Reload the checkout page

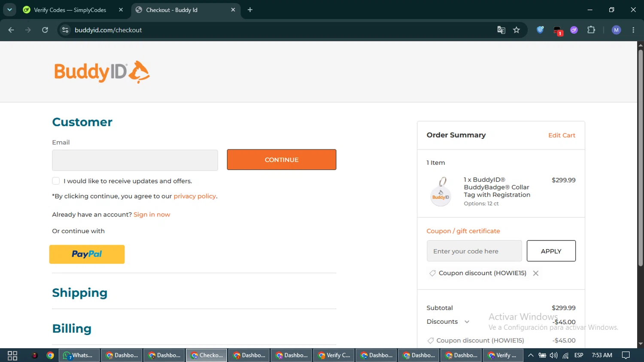coord(45,30)
